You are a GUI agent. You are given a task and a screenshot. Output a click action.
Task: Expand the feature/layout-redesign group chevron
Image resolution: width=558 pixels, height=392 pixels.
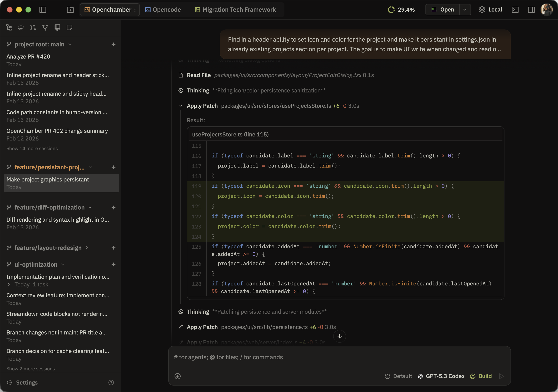point(87,248)
